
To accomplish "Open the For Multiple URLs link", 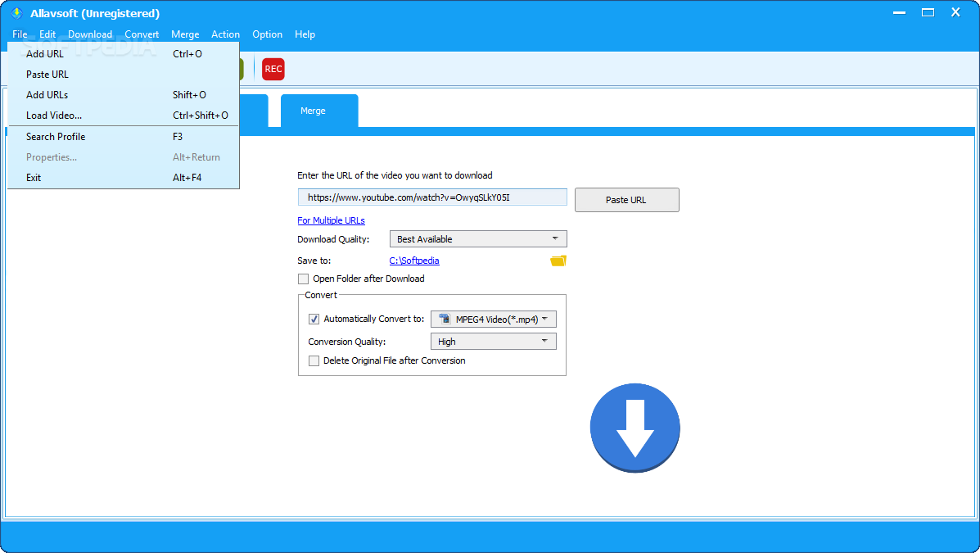I will click(332, 221).
